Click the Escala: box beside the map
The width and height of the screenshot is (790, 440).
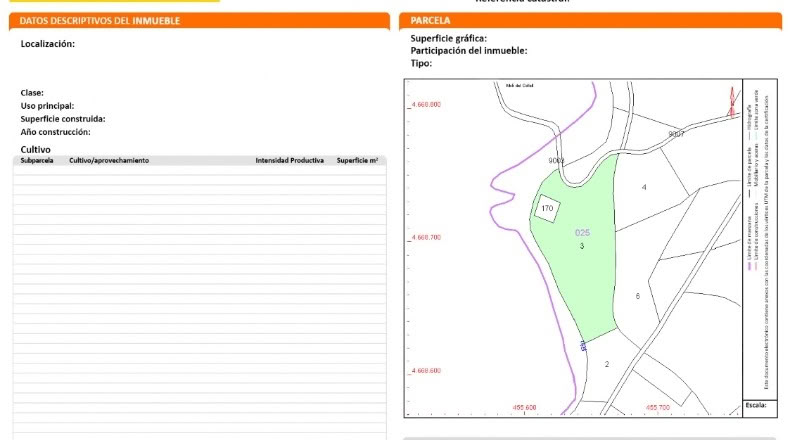(x=760, y=409)
